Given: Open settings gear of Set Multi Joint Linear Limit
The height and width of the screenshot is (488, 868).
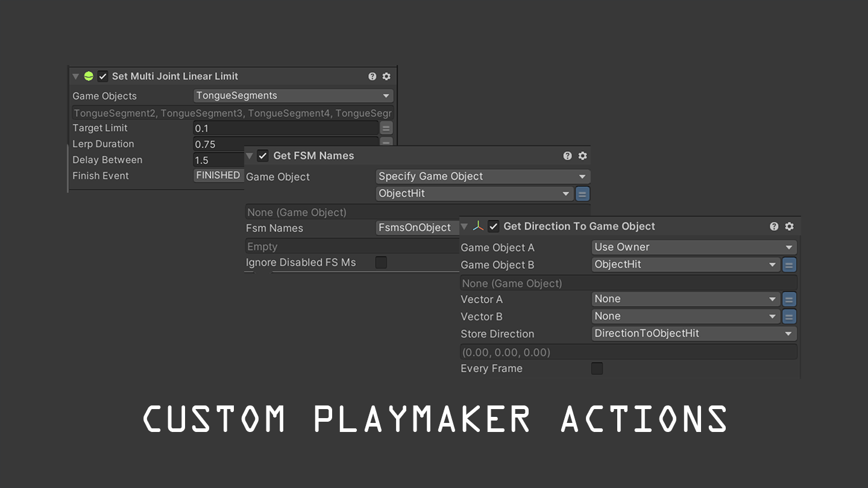Looking at the screenshot, I should [x=386, y=77].
